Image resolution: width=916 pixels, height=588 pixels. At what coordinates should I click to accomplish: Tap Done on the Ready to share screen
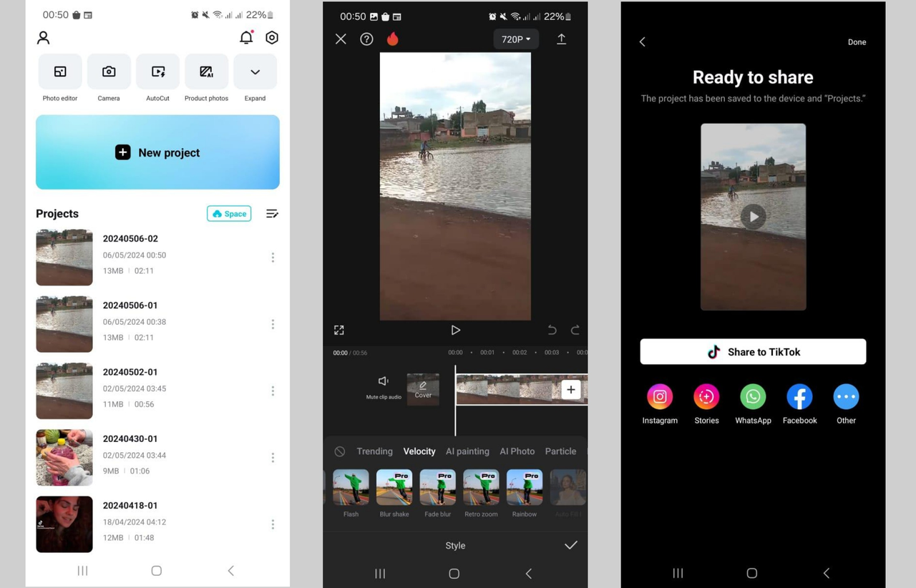tap(857, 42)
